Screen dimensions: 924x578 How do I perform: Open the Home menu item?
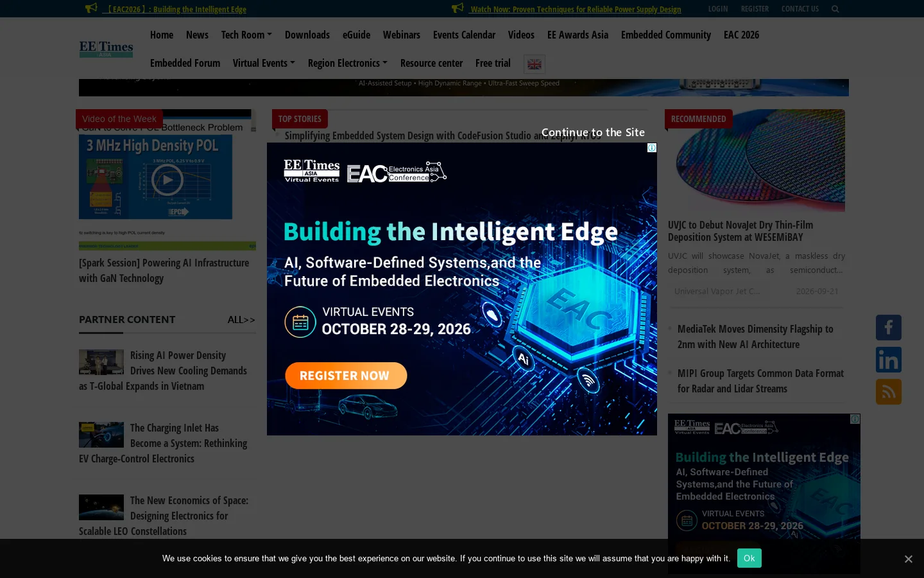[162, 35]
